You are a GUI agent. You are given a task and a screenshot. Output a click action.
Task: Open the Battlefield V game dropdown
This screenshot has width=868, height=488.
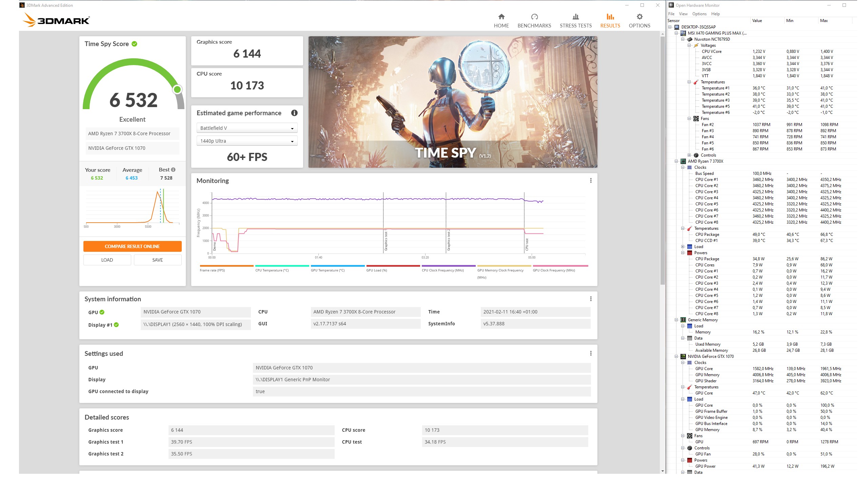coord(246,128)
